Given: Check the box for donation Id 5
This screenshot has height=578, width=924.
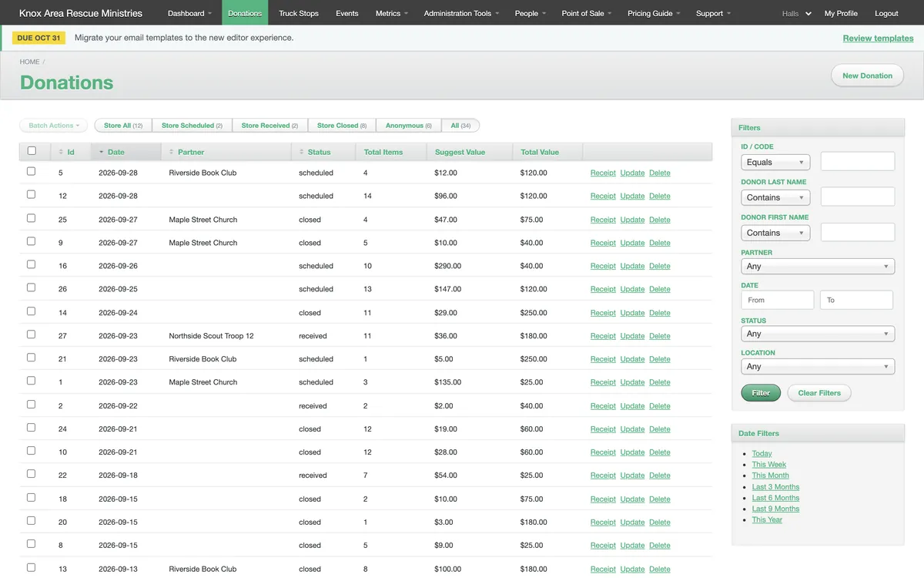Looking at the screenshot, I should coord(32,172).
